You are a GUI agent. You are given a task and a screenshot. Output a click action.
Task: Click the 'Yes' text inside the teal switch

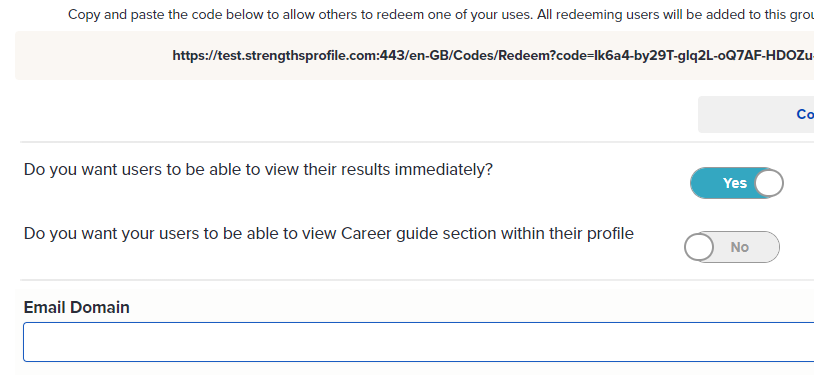pyautogui.click(x=735, y=183)
